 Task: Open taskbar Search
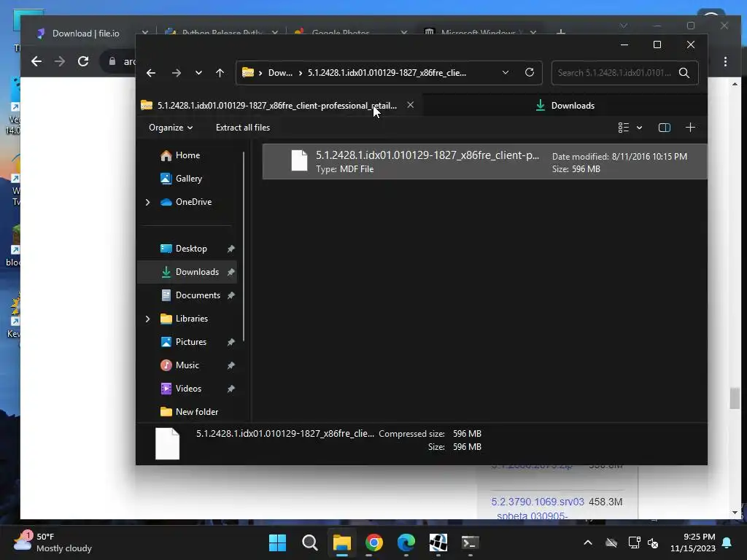click(309, 542)
